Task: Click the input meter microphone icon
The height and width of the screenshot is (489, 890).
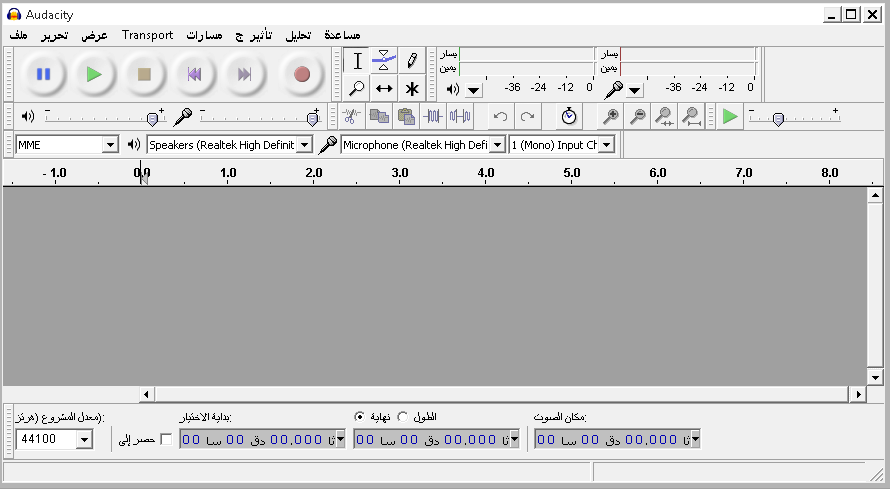Action: (614, 90)
